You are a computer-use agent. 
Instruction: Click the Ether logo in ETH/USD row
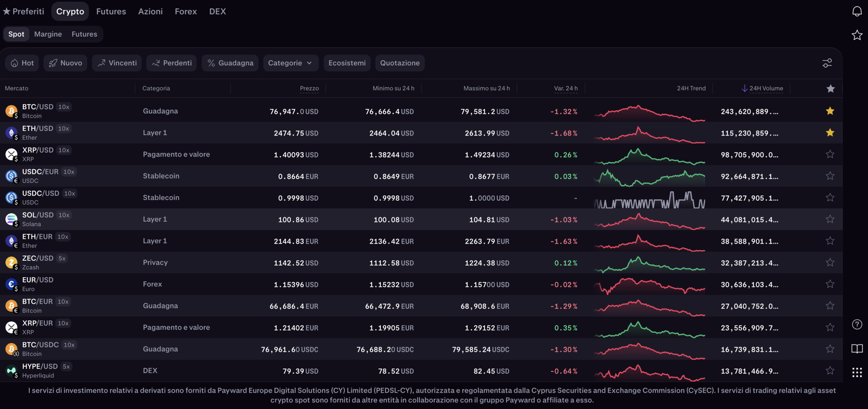11,133
